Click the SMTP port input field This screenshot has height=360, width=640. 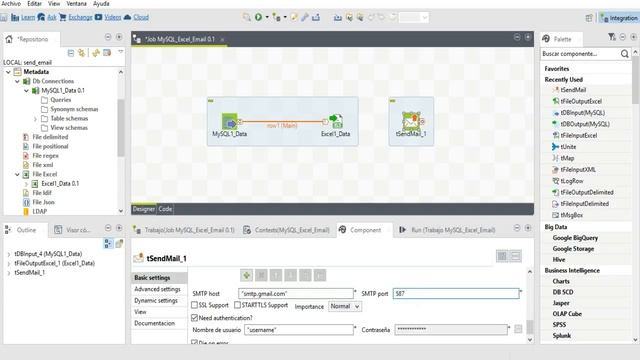click(456, 293)
